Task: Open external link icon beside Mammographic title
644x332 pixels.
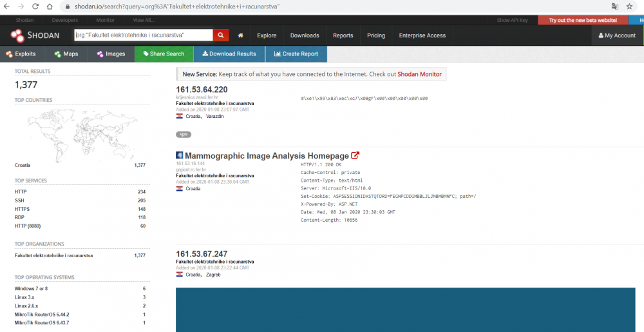Action: [x=355, y=155]
